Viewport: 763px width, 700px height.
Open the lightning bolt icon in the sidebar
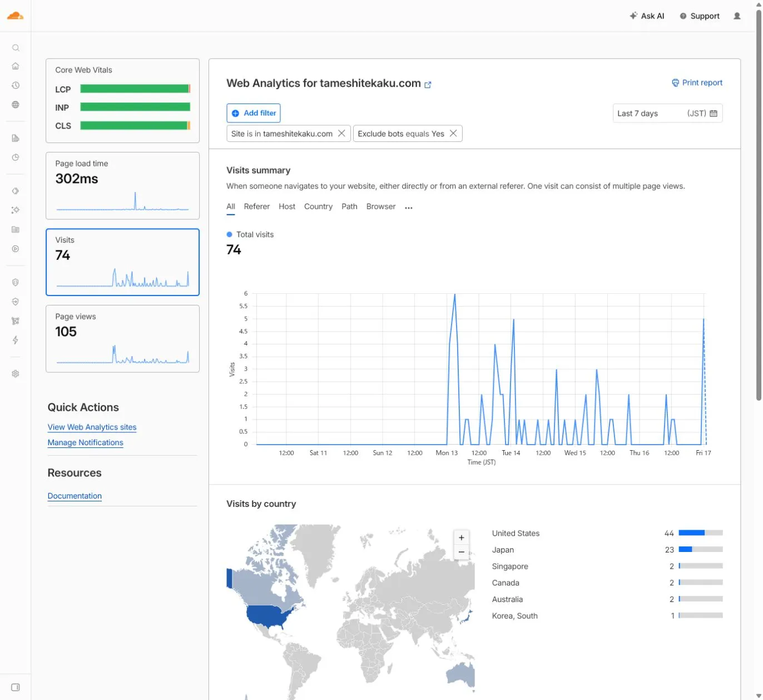(x=16, y=340)
